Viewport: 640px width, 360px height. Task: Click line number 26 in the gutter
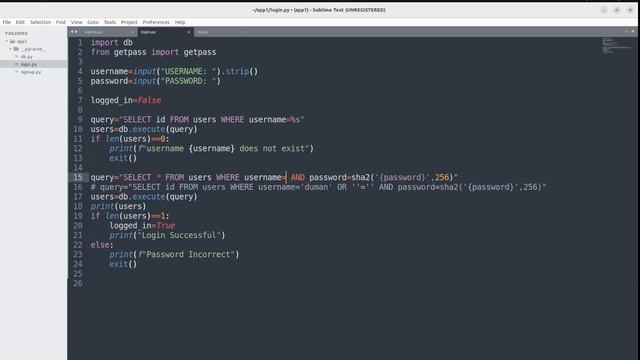click(x=78, y=283)
